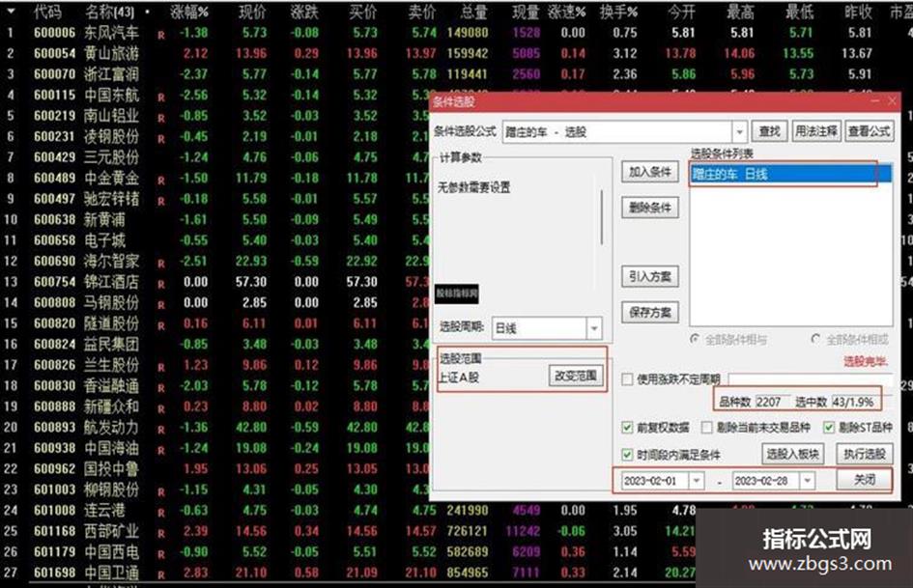Viewport: 913px width, 588px height.
Task: Uncheck 前复权数据 checkbox
Action: [627, 428]
